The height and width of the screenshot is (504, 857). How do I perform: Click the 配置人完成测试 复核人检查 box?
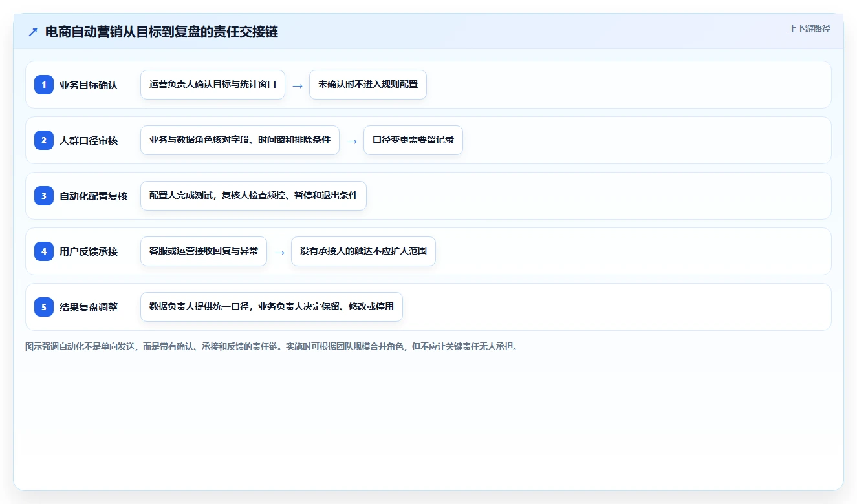point(254,196)
